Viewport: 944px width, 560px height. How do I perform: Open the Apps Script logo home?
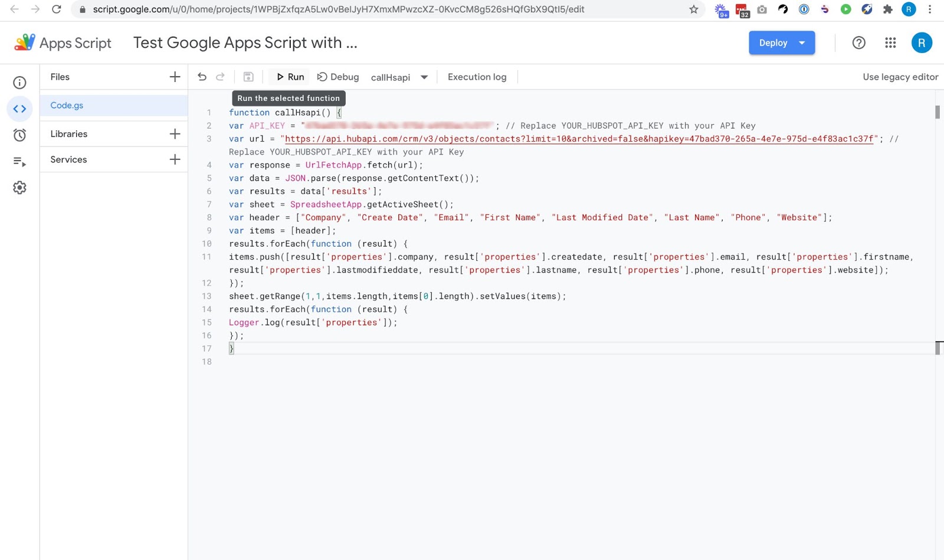tap(24, 42)
